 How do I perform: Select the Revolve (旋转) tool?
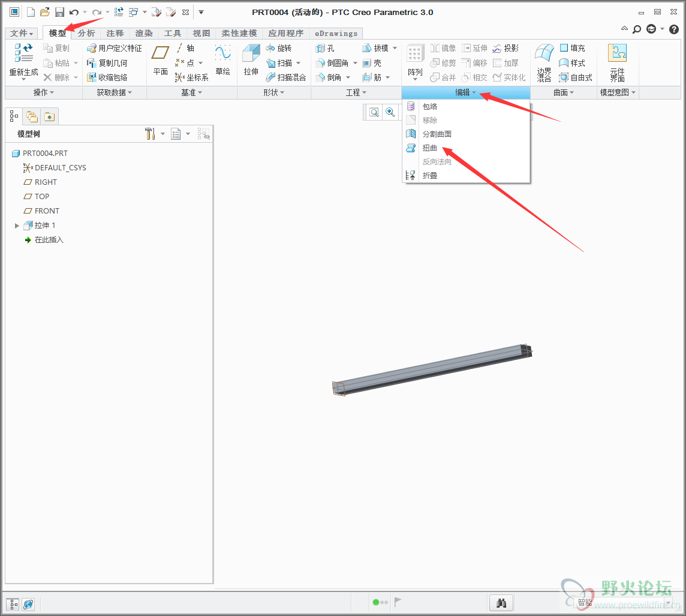tap(279, 48)
